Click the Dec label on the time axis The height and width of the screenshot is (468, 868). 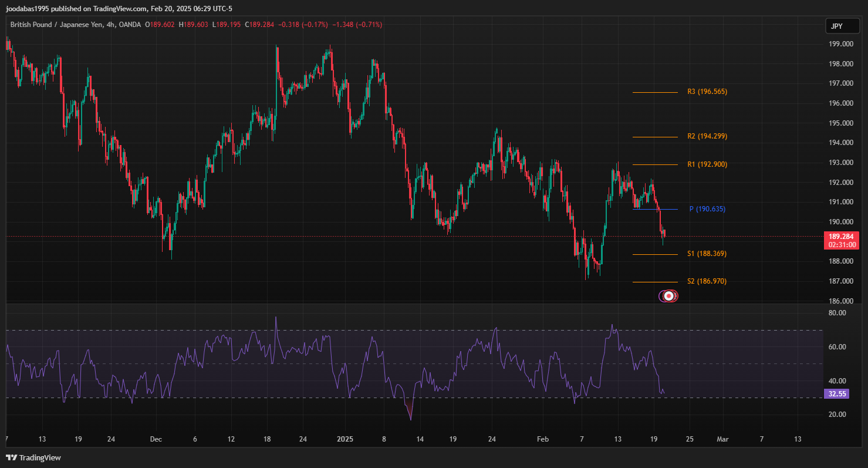156,439
